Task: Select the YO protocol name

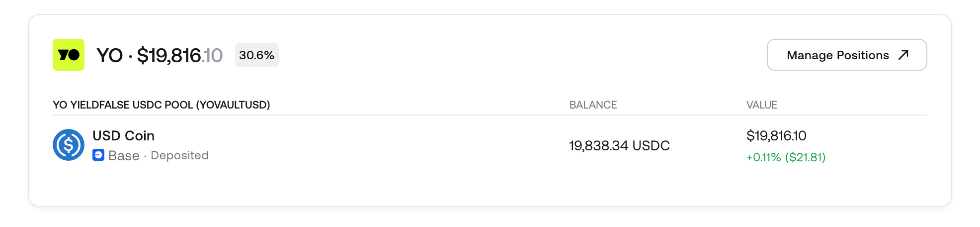Action: (x=109, y=55)
